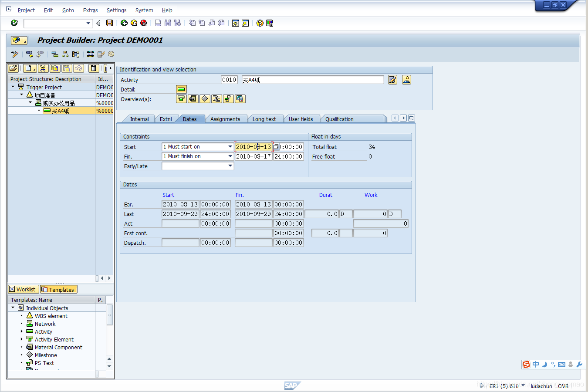The image size is (588, 392).
Task: Click the templates panel vertical scrollbar
Action: click(110, 315)
